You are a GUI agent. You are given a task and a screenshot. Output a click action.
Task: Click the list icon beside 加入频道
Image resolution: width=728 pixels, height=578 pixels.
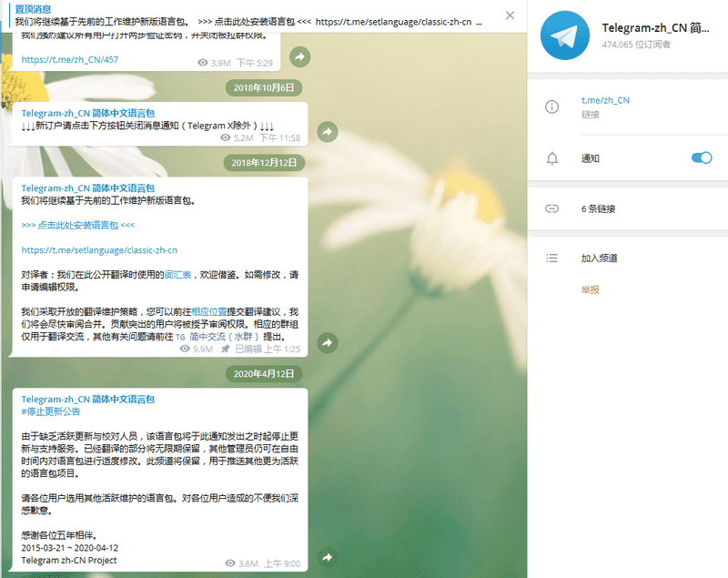point(552,259)
